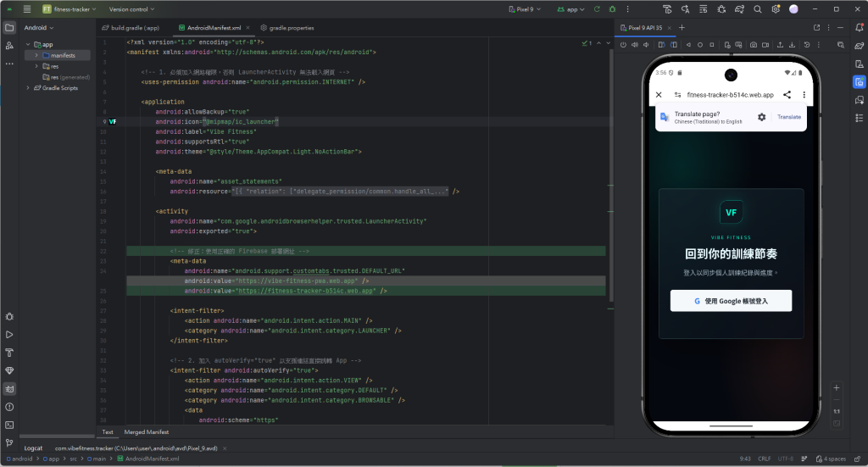Click the emulator Back navigation button

(688, 45)
